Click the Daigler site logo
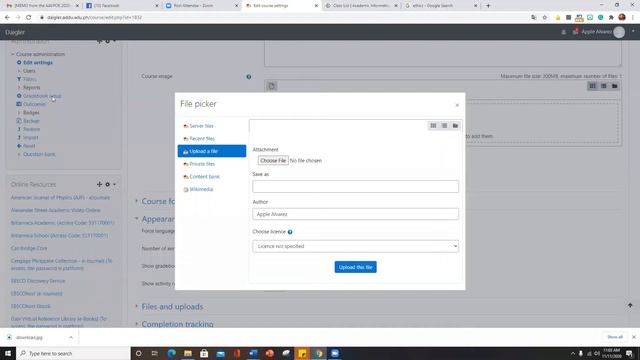The image size is (640, 360). coord(15,32)
